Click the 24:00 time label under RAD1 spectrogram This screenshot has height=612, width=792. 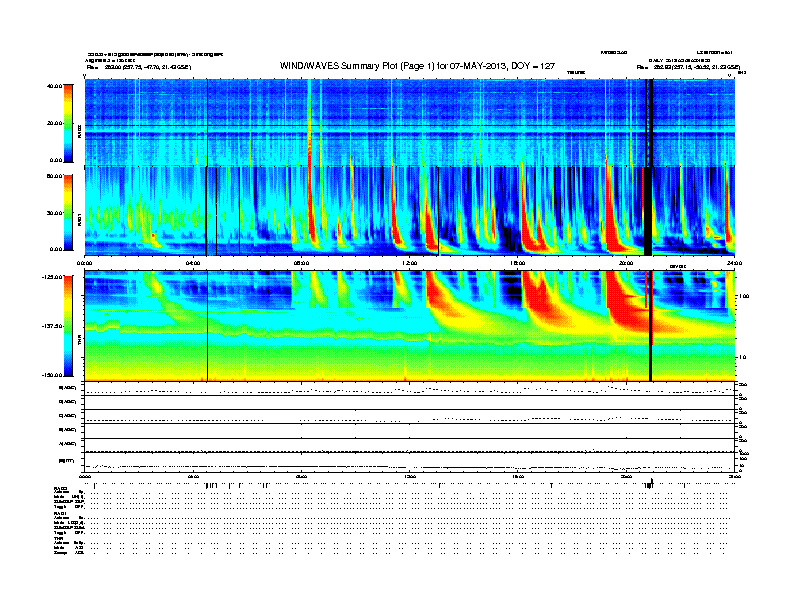tap(734, 263)
